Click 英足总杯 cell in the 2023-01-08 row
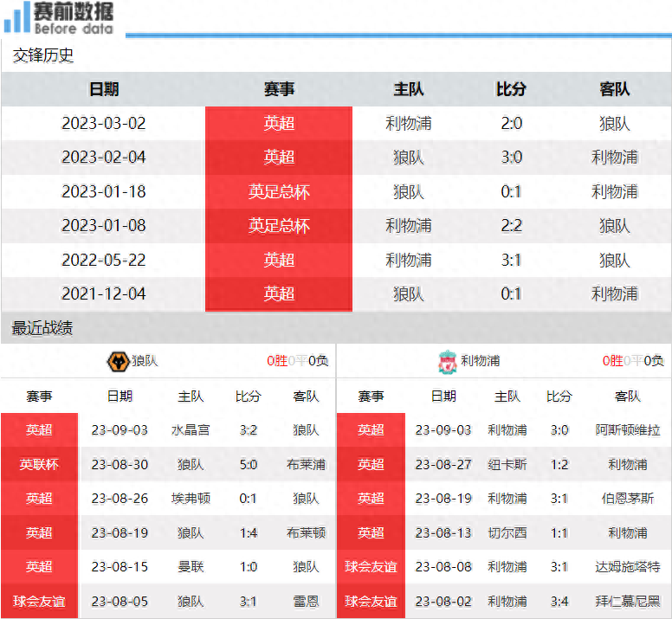 click(x=279, y=226)
